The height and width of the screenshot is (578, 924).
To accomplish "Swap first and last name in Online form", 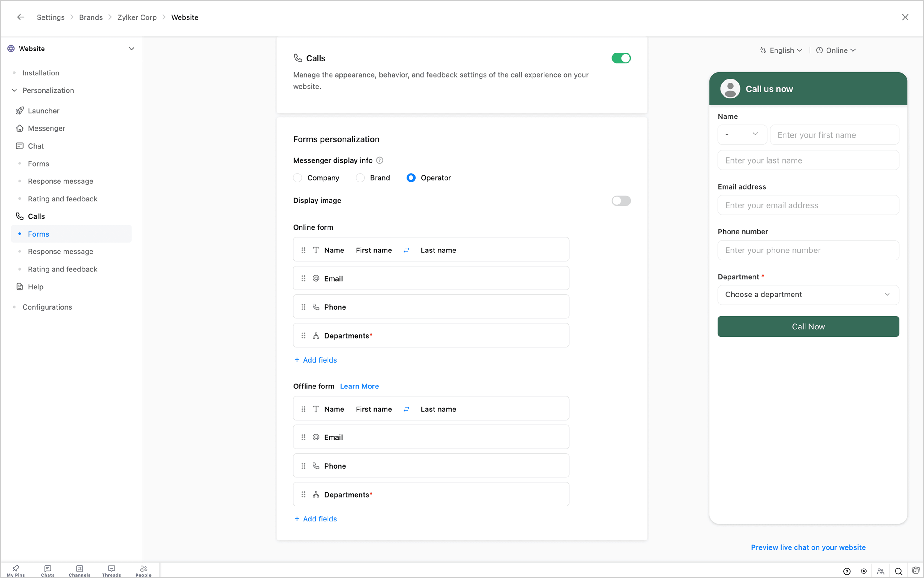I will pos(406,250).
